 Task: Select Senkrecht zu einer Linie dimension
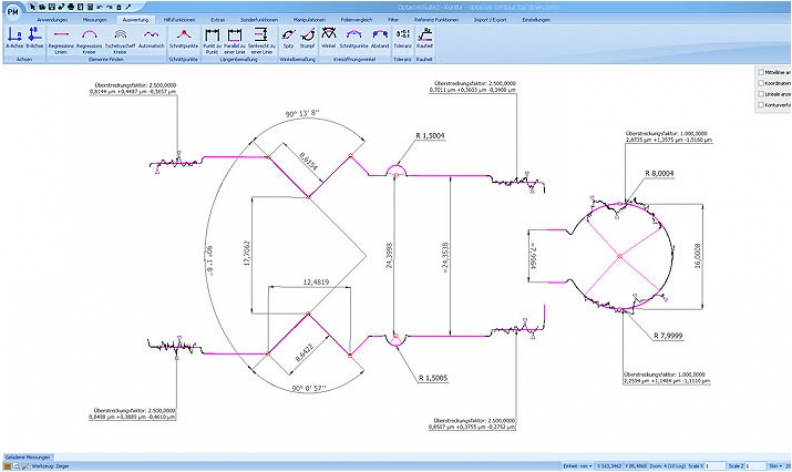tap(262, 41)
